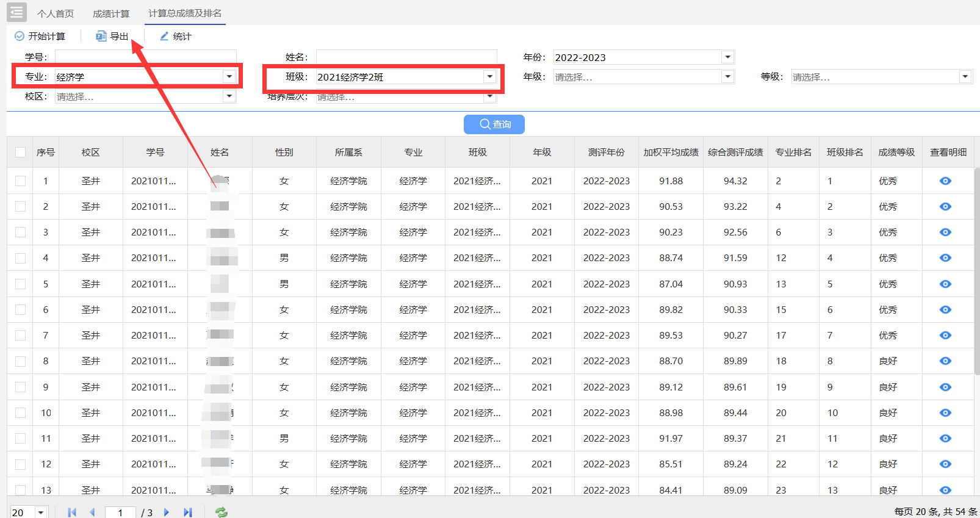View details eye icon for row 9

[945, 387]
